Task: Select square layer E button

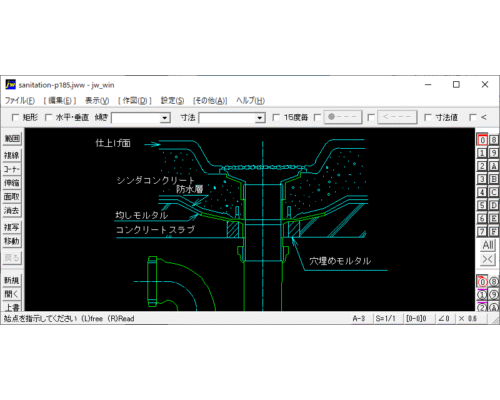Action: point(494,218)
